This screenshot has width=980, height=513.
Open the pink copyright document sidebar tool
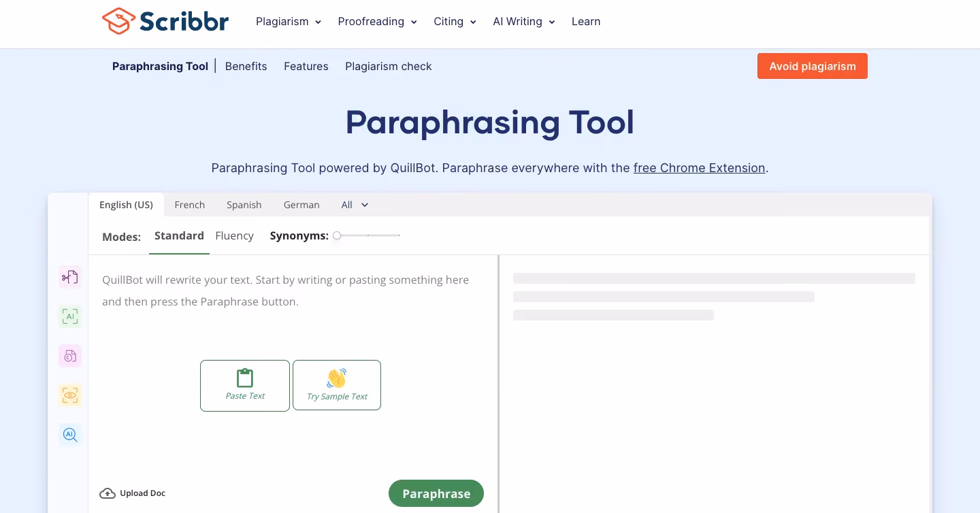pyautogui.click(x=70, y=356)
